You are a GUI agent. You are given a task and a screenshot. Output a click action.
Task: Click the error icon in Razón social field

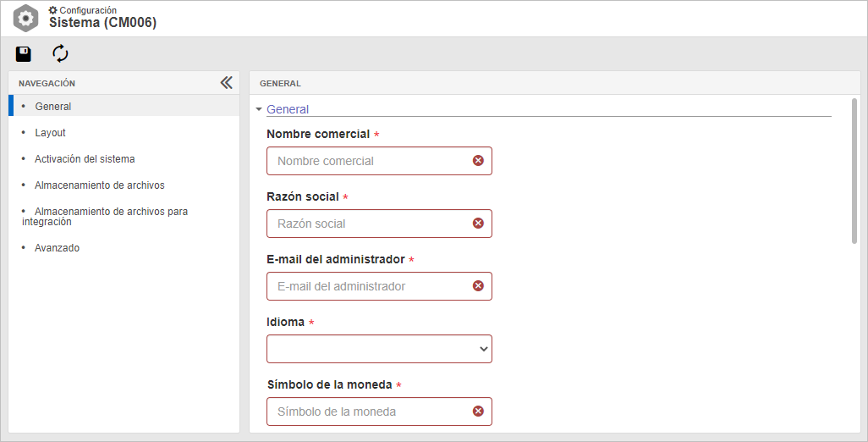point(478,224)
